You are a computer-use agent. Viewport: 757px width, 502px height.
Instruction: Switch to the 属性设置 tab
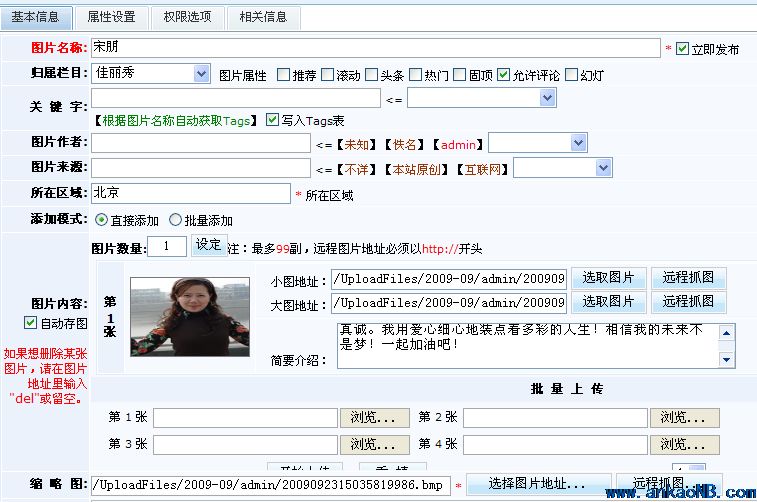[x=111, y=17]
